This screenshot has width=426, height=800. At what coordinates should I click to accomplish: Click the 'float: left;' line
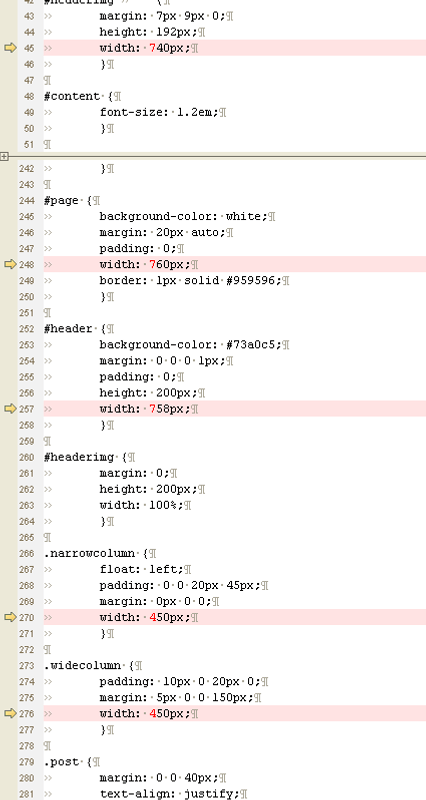pyautogui.click(x=141, y=569)
